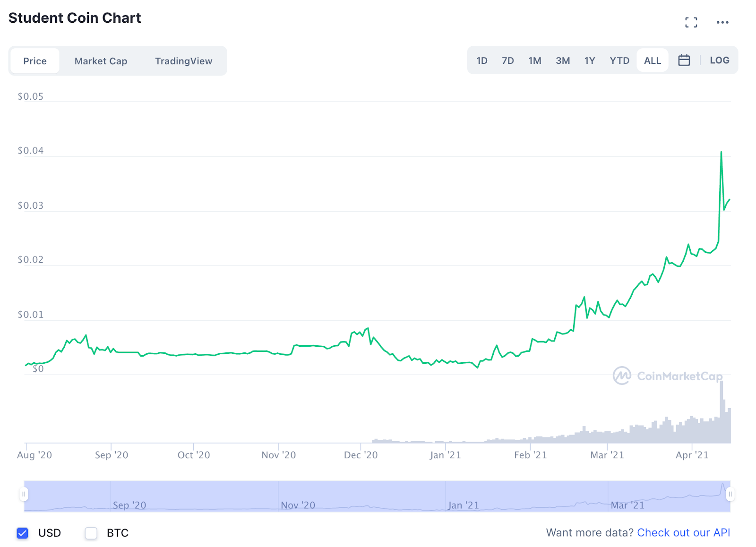
Task: Switch to the TradingView tab
Action: (x=183, y=61)
